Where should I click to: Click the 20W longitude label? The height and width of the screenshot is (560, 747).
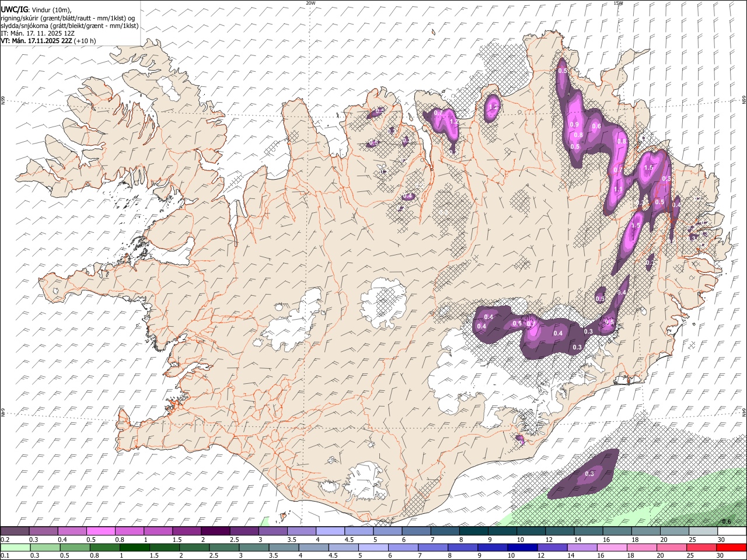point(310,3)
